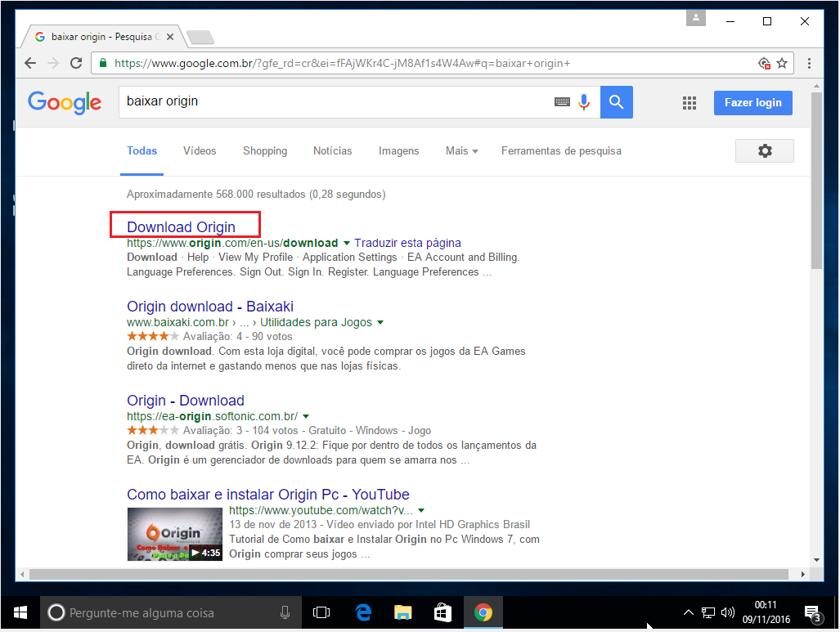840x632 pixels.
Task: Expand options arrow for origin.com result
Action: click(347, 243)
